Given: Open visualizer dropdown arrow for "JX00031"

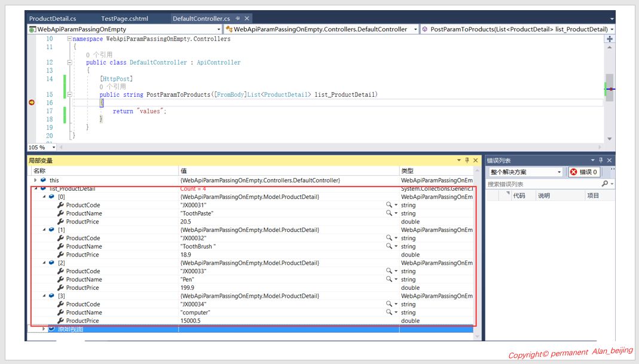Looking at the screenshot, I should click(x=396, y=205).
